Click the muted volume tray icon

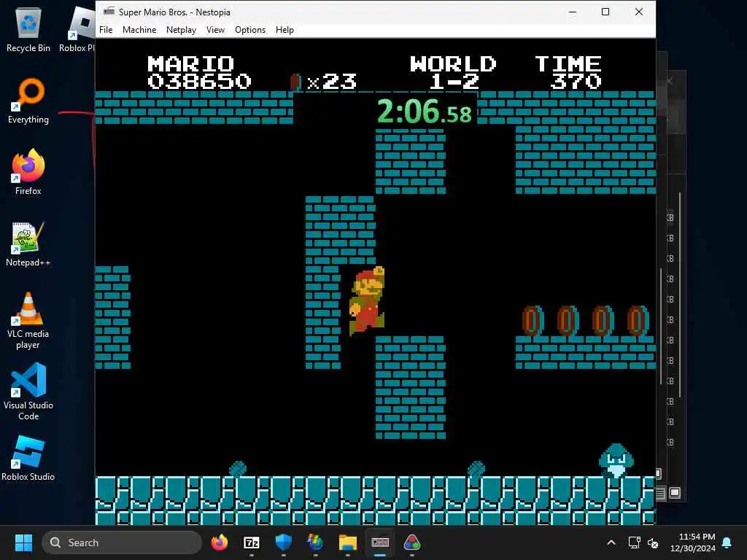653,542
